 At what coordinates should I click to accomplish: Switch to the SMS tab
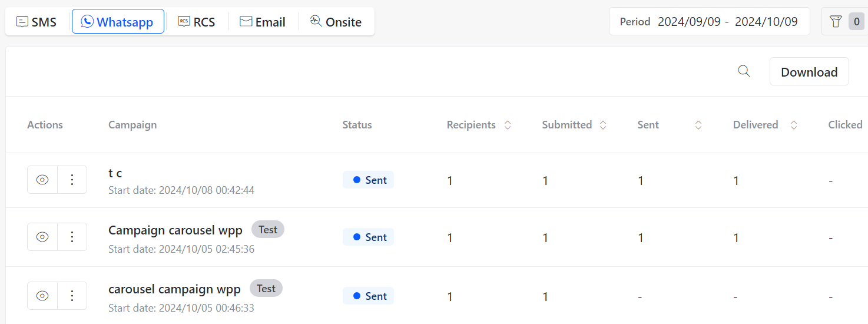coord(37,22)
